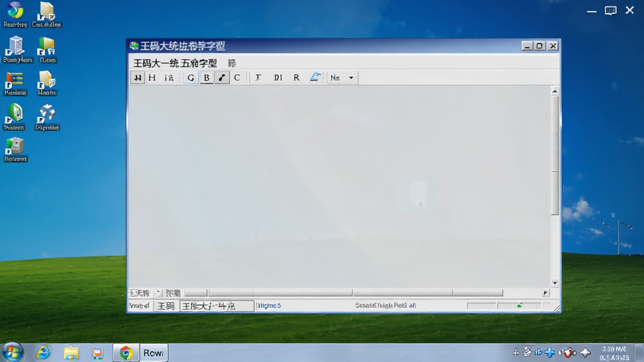Click the C button in the toolbar

point(237,77)
